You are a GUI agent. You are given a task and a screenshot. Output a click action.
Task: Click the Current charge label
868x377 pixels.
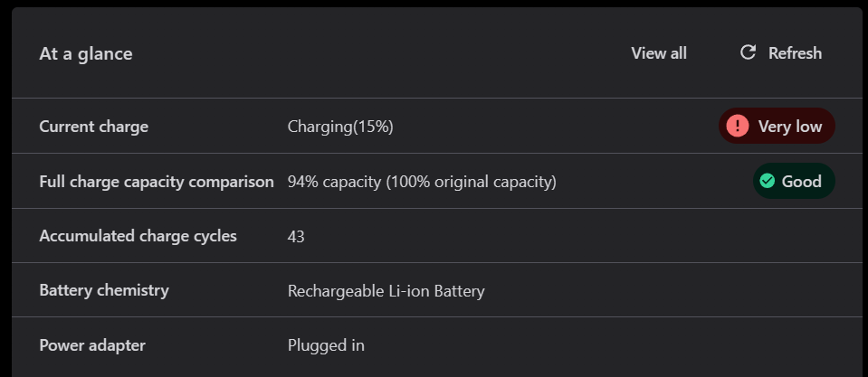pyautogui.click(x=93, y=127)
